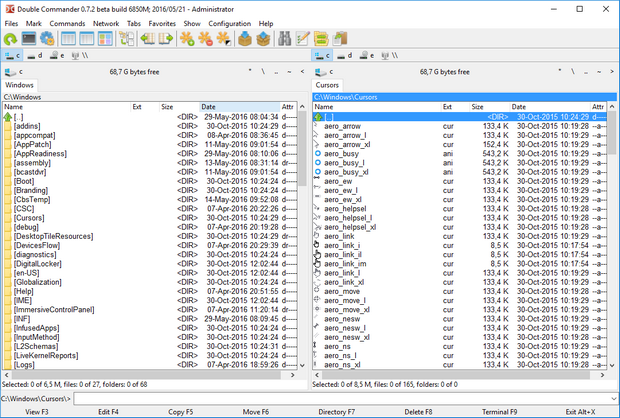The image size is (620, 418).
Task: Click into the command line input field
Action: tap(342, 399)
